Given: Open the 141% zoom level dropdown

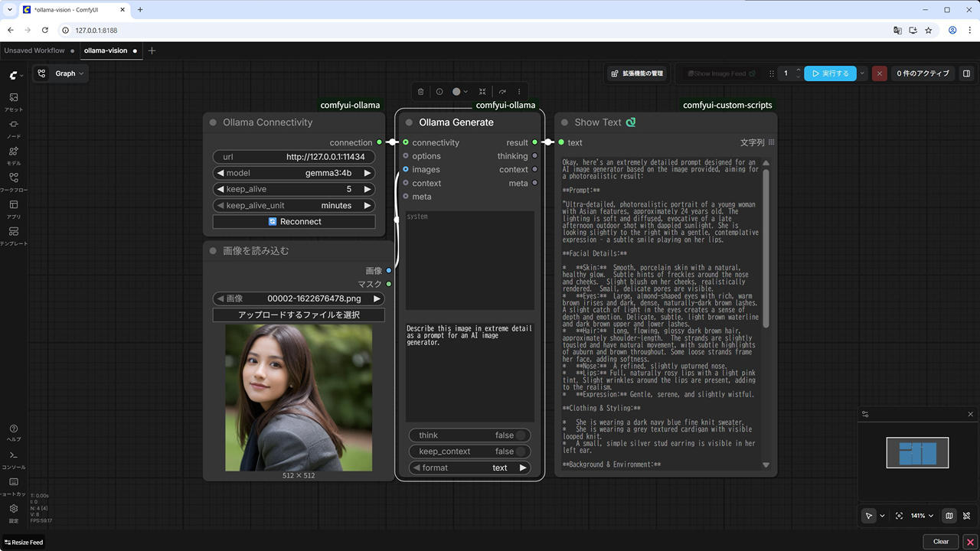Looking at the screenshot, I should [923, 516].
